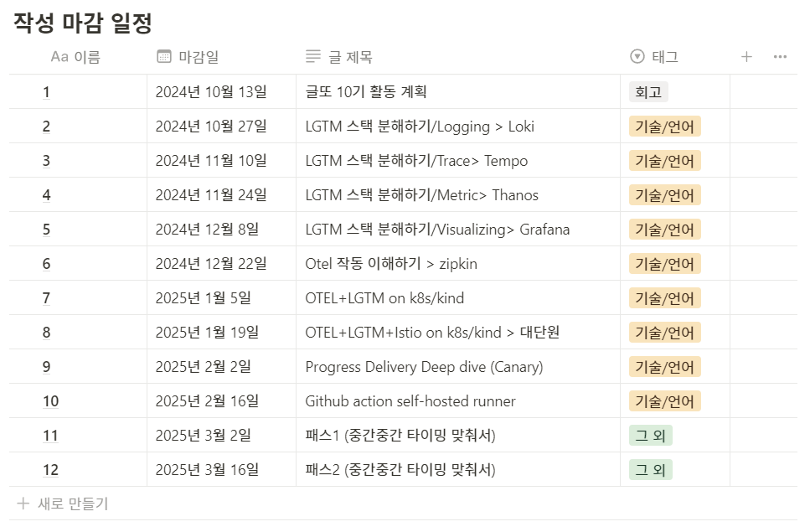The height and width of the screenshot is (532, 810).
Task: Open the page named 1
Action: [47, 92]
